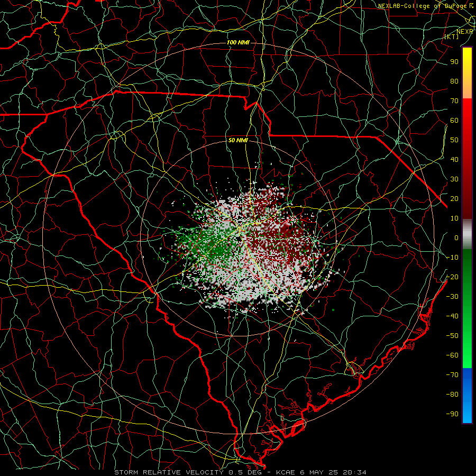Select the positive 10 value on velocity scale
The height and width of the screenshot is (476, 476).
[454, 218]
